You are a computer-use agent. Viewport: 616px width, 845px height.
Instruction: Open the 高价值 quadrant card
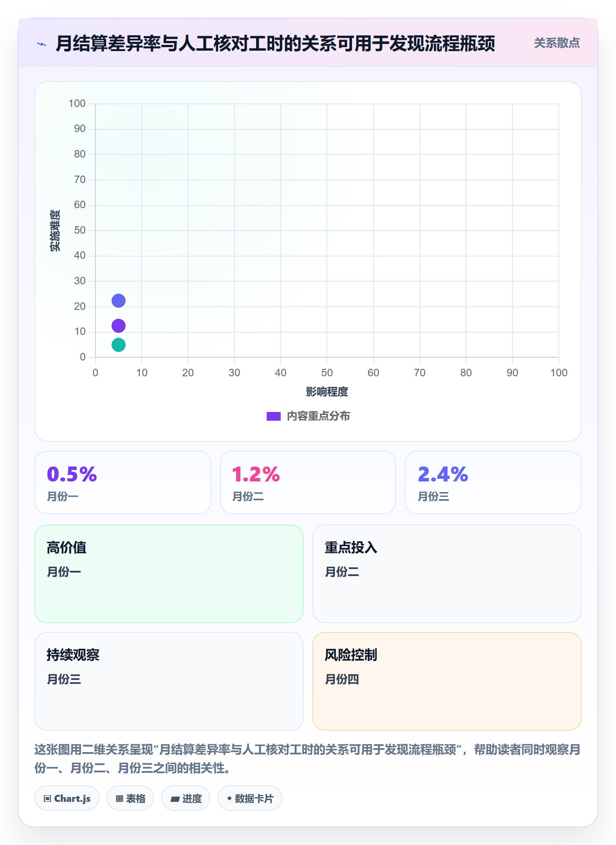(x=169, y=574)
